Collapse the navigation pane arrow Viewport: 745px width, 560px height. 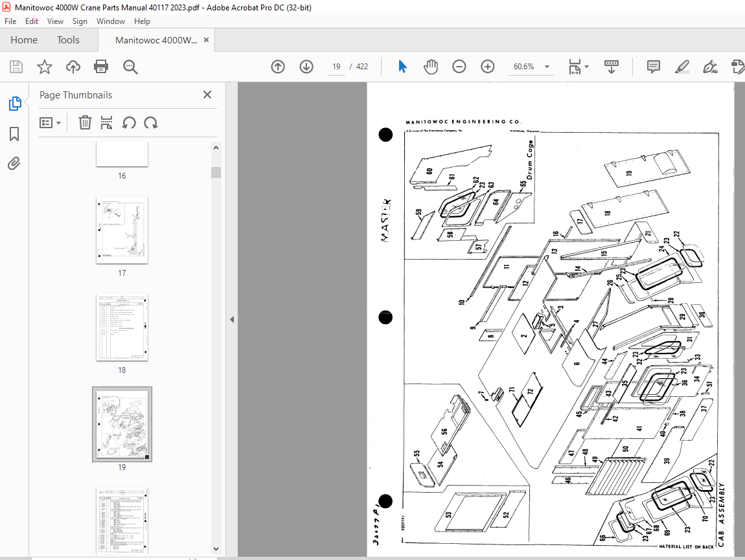tap(232, 319)
